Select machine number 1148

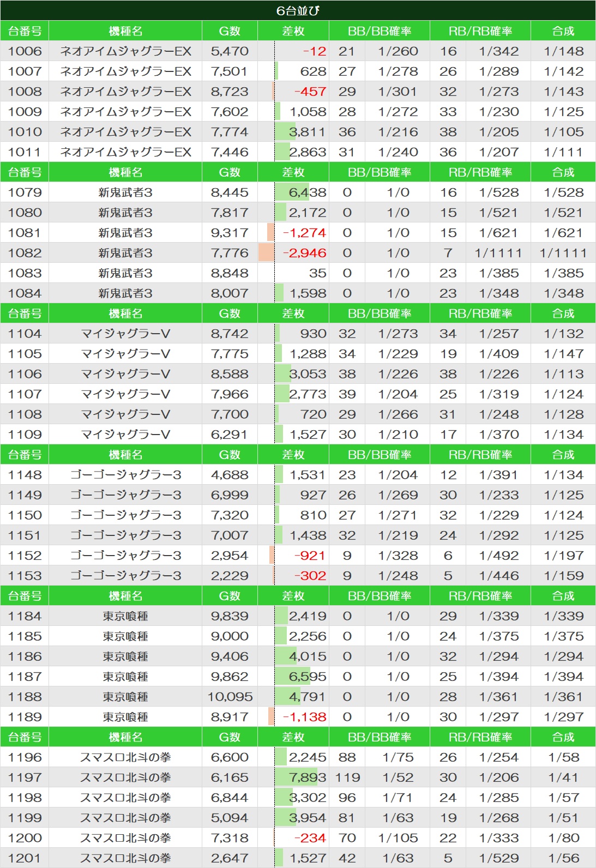(x=25, y=475)
